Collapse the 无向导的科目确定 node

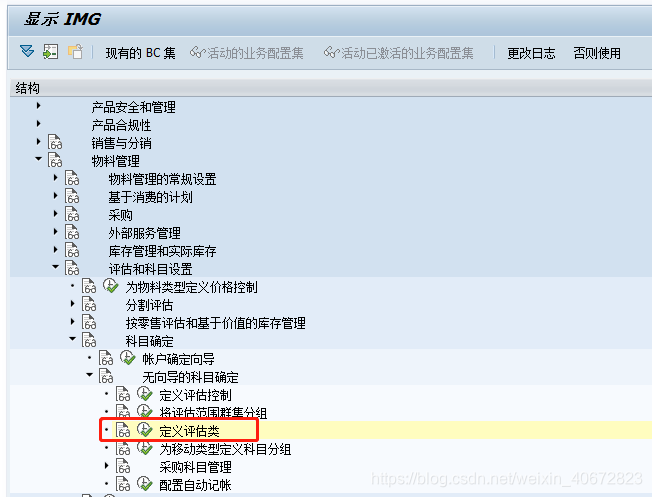[x=89, y=375]
